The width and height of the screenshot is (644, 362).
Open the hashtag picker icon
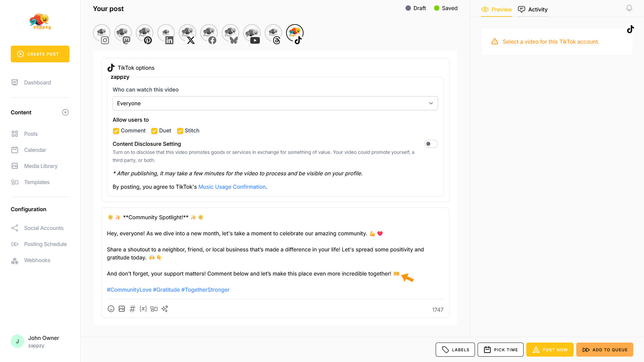[x=132, y=309]
